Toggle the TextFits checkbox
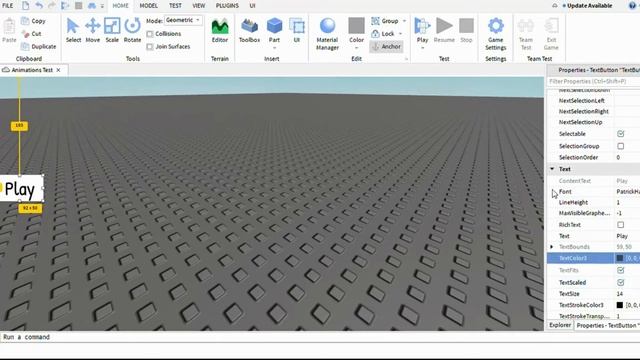The width and height of the screenshot is (640, 360). [x=620, y=270]
